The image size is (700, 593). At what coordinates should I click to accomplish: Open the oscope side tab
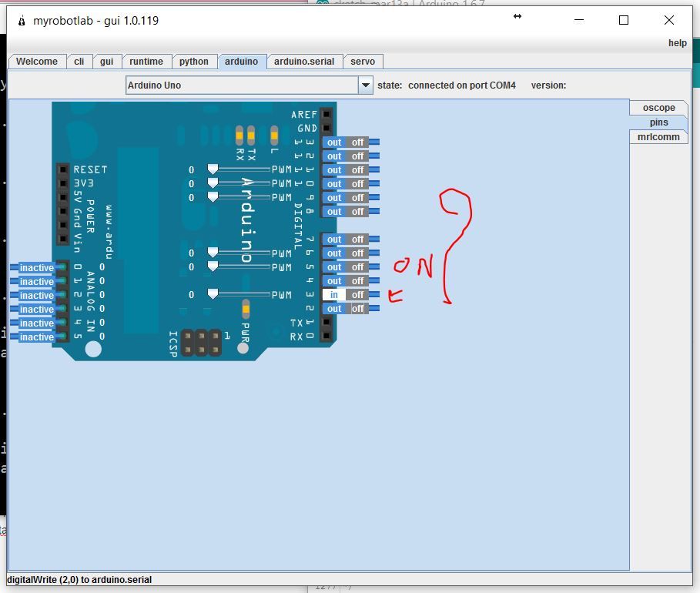click(x=659, y=108)
